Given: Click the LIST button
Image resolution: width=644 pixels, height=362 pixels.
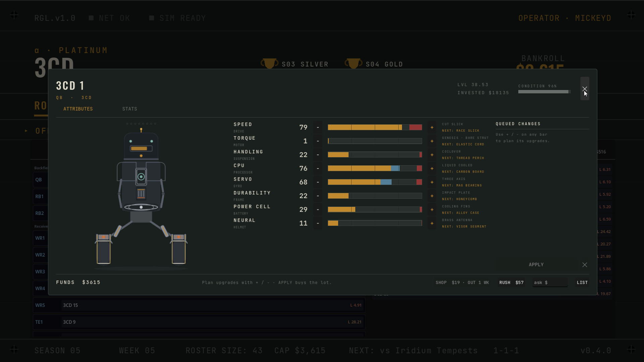Looking at the screenshot, I should click(582, 283).
